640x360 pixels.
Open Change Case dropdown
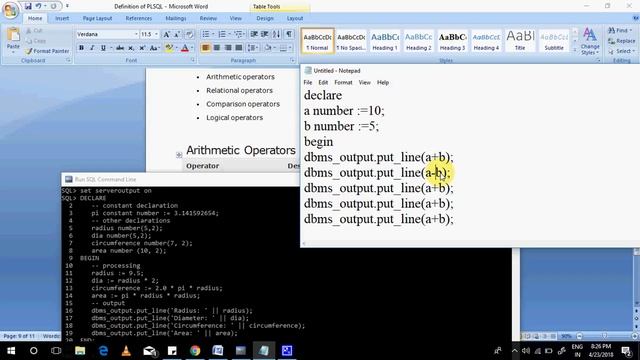click(x=154, y=48)
